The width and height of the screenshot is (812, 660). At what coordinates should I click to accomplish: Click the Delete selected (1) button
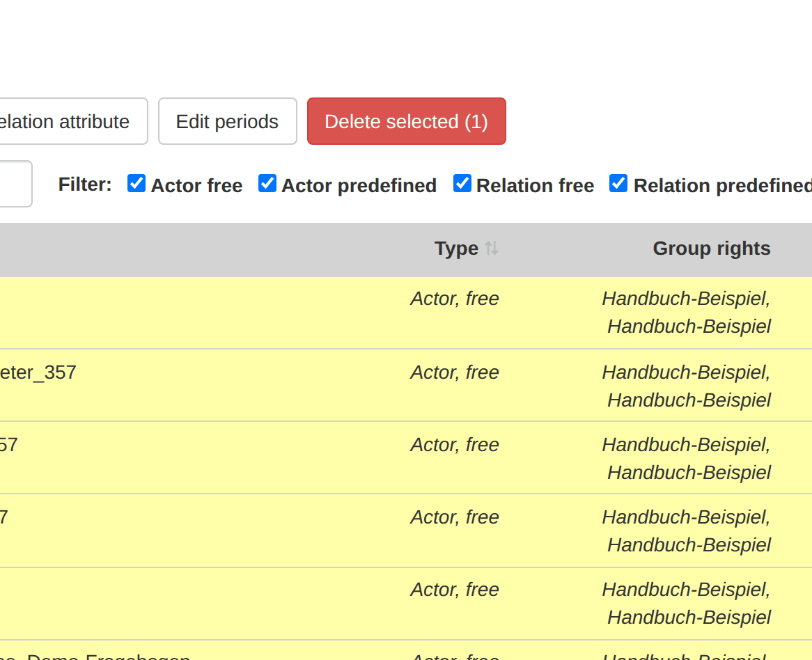pyautogui.click(x=407, y=121)
